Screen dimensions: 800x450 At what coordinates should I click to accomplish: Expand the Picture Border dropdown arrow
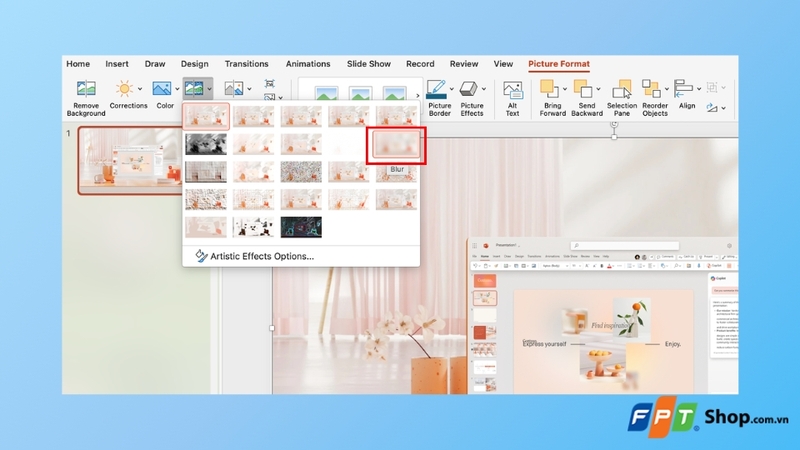click(452, 89)
